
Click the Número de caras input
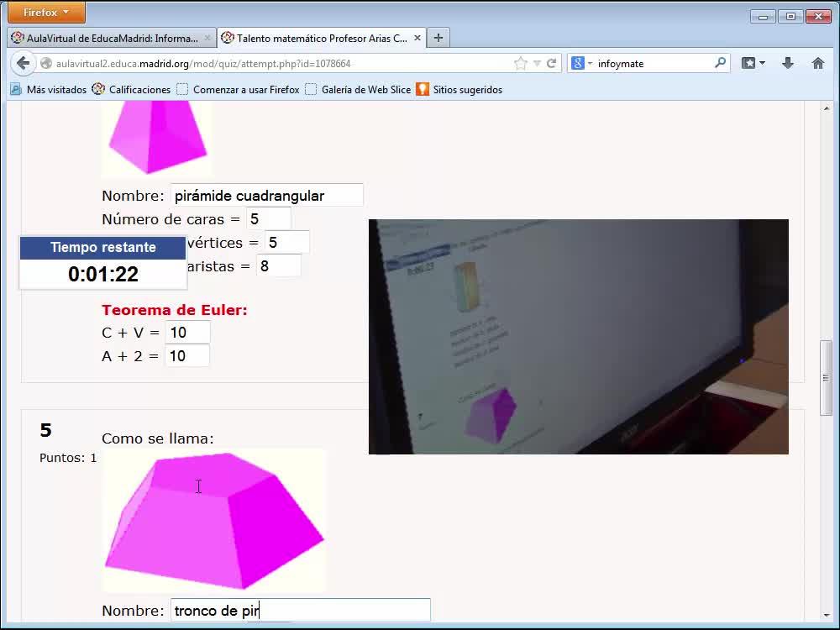pos(269,218)
